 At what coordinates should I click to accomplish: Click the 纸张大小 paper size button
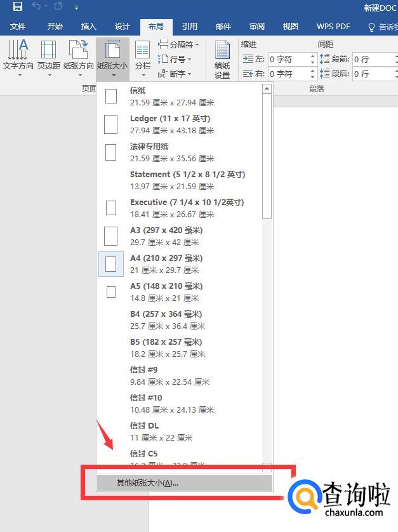tap(112, 58)
